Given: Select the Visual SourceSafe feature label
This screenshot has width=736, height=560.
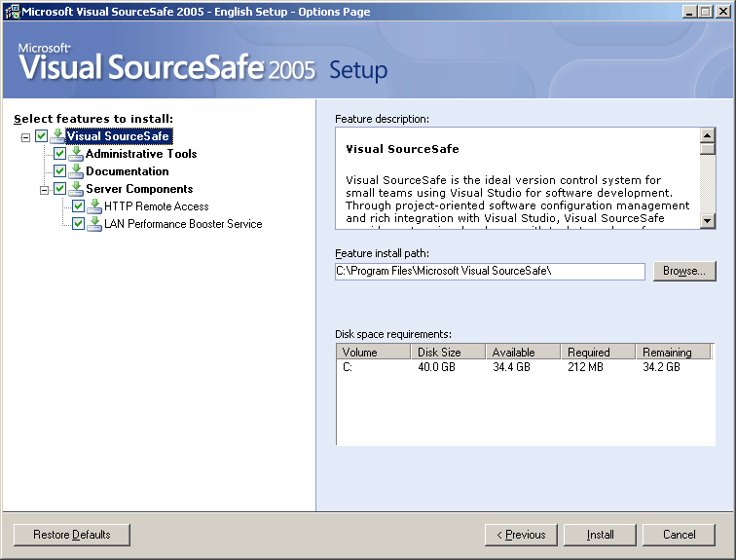Looking at the screenshot, I should tap(119, 136).
